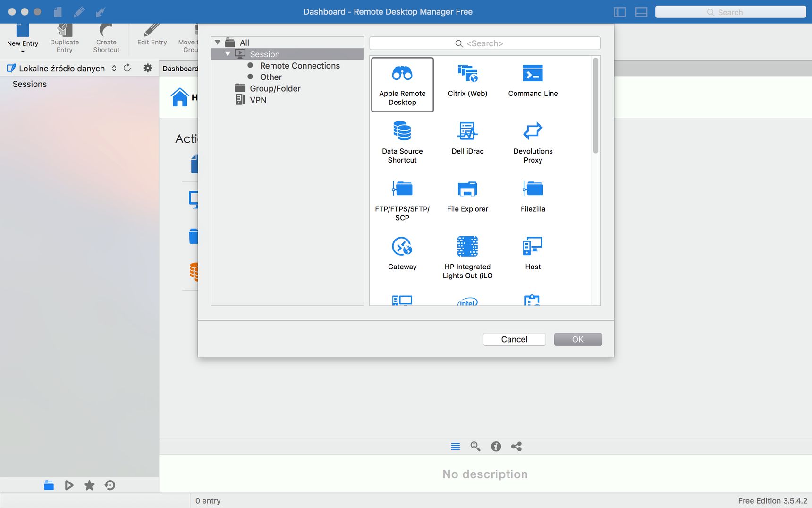
Task: Pick the FTP/FTPS/SFTP/SCP entry type
Action: 402,200
